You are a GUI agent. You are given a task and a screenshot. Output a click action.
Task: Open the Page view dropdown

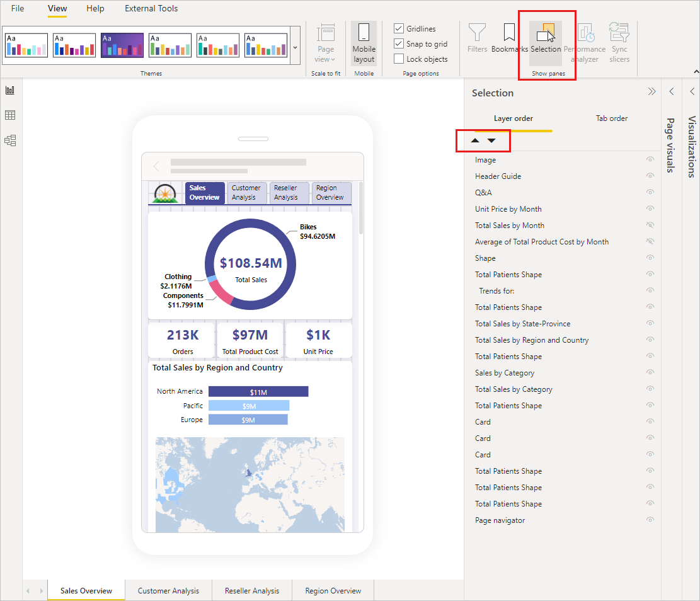tap(325, 44)
